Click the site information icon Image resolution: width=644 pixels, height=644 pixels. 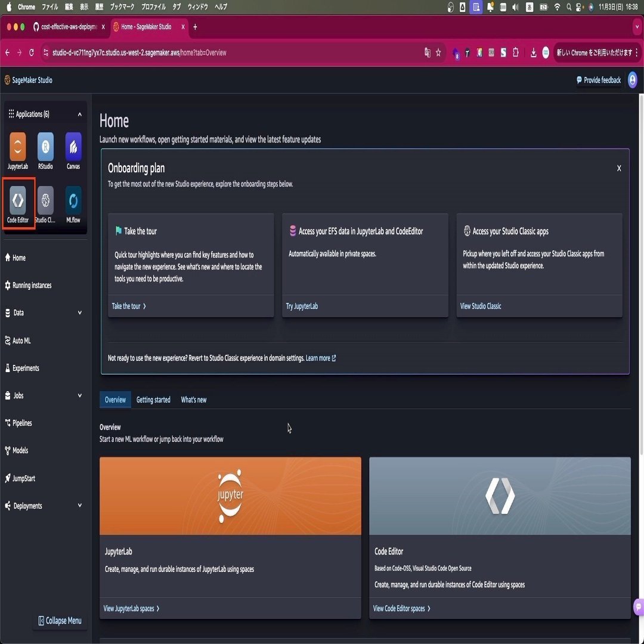pyautogui.click(x=46, y=52)
